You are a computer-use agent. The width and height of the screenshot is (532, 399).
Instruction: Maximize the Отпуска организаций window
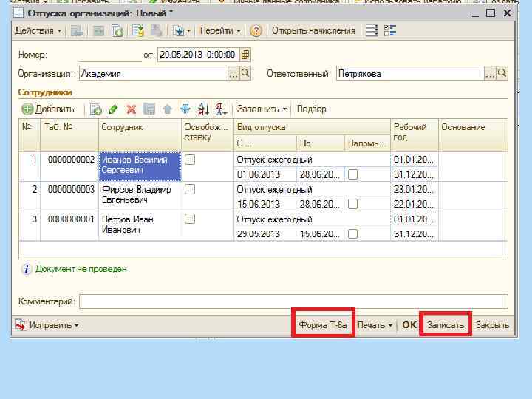pos(491,13)
